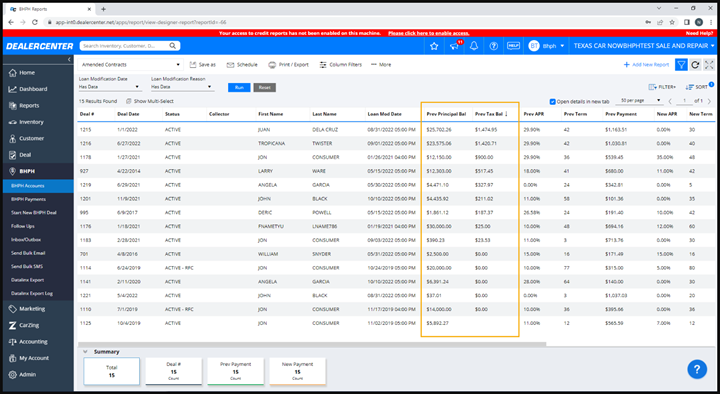Click the Reset button
720x394 pixels.
coord(264,87)
